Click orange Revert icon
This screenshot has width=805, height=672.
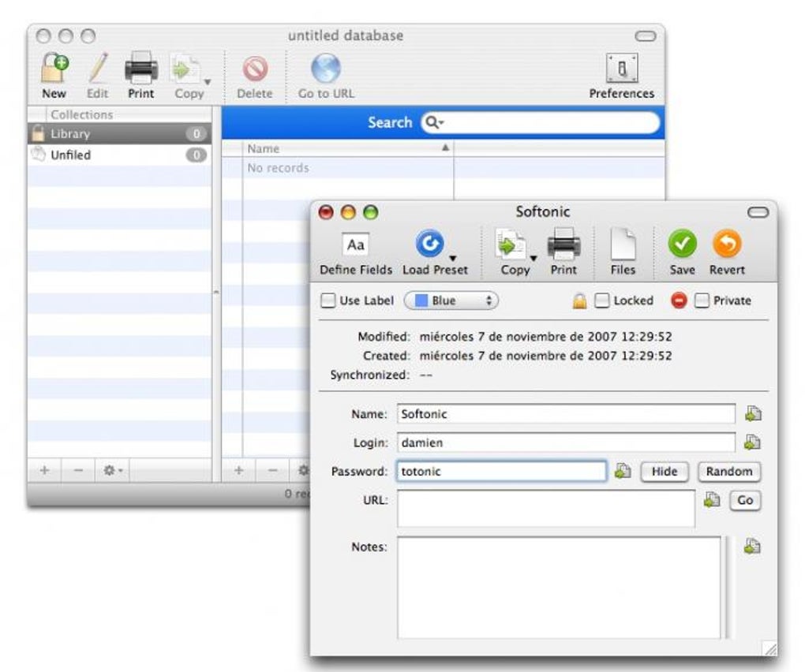(727, 244)
